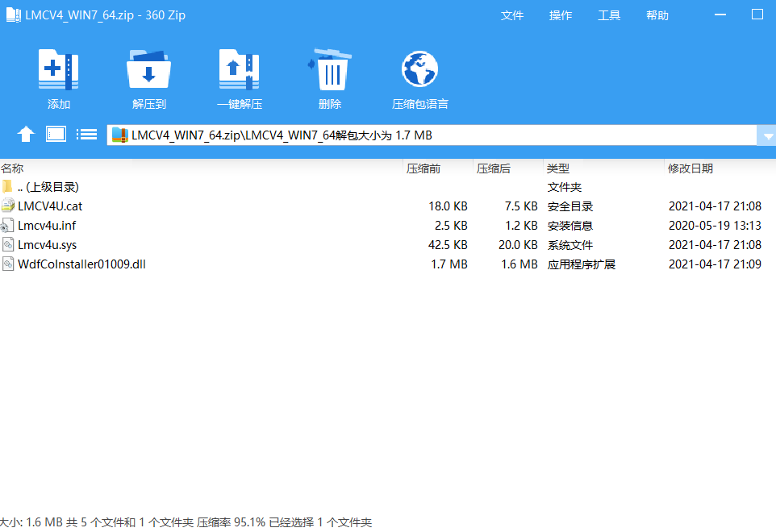
Task: Open the 文件 (File) menu
Action: [511, 15]
